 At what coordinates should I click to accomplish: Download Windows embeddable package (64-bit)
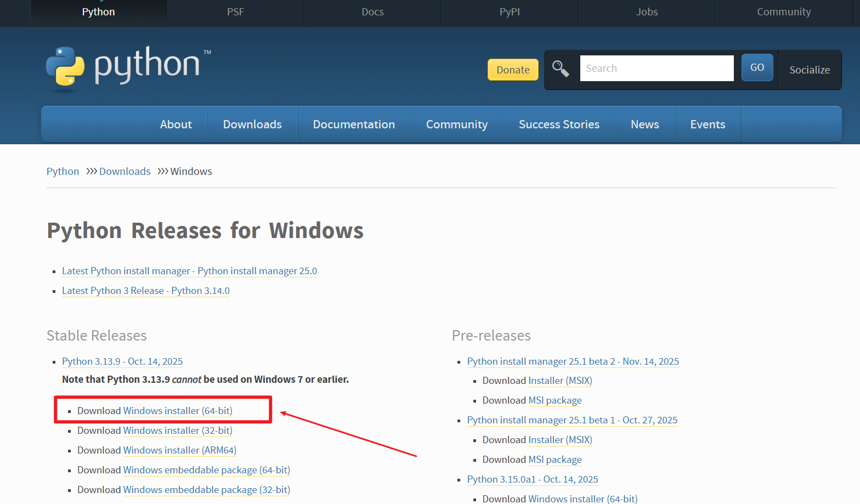(207, 470)
